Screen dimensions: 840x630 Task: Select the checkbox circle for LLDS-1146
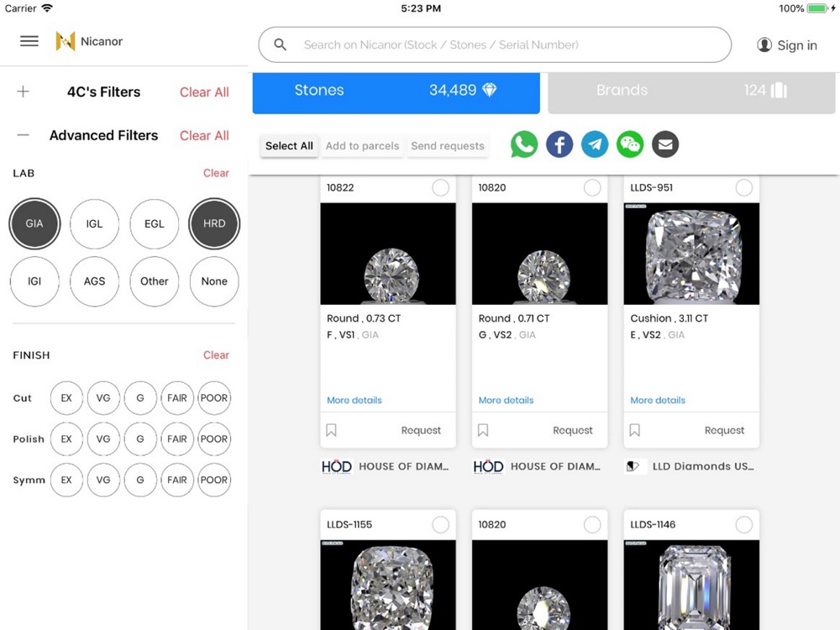[x=743, y=524]
